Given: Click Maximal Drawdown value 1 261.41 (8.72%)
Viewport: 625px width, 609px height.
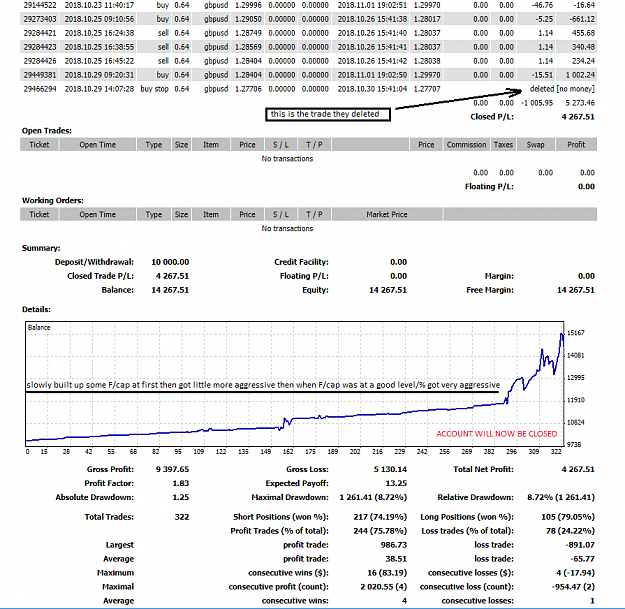Looking at the screenshot, I should click(x=373, y=497).
